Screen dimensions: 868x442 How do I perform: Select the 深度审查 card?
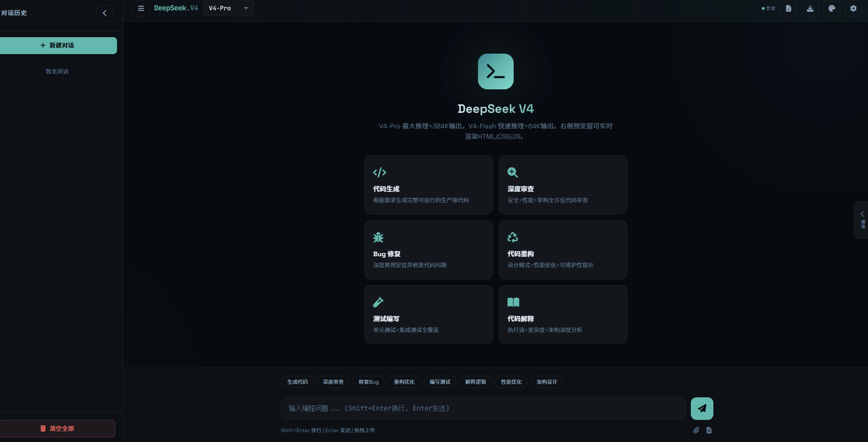pyautogui.click(x=563, y=185)
